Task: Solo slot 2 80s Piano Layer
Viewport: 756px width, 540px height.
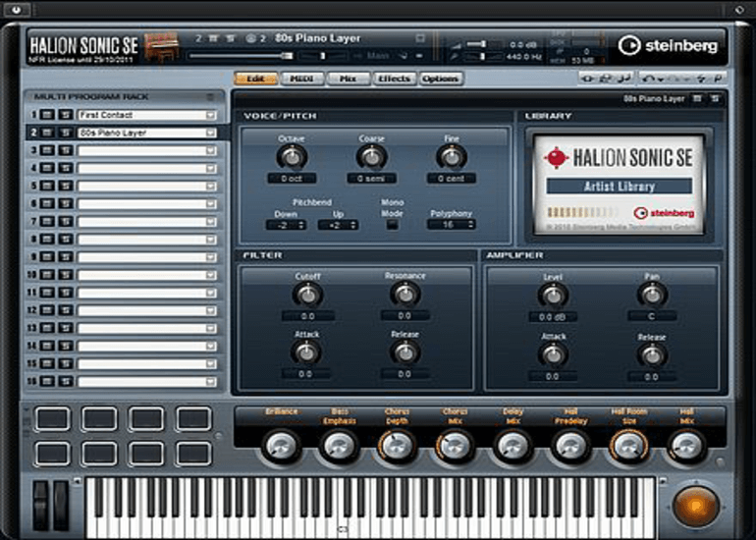Action: coord(62,133)
